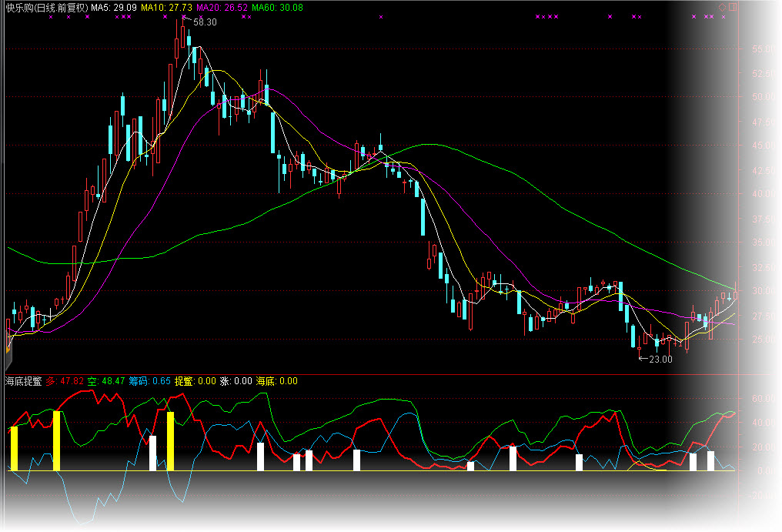This screenshot has width=782, height=532.
Task: Click the red 多: 47.82 indicator value
Action: coord(65,381)
